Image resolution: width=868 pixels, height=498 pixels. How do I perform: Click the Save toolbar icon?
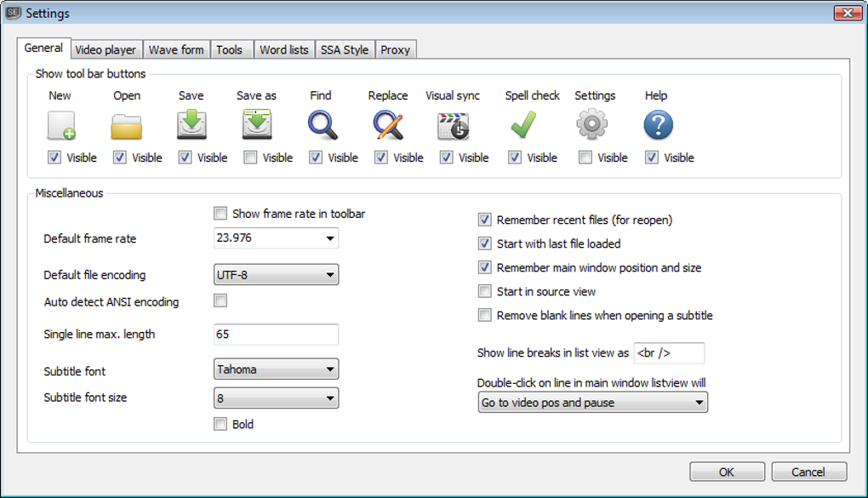click(191, 124)
